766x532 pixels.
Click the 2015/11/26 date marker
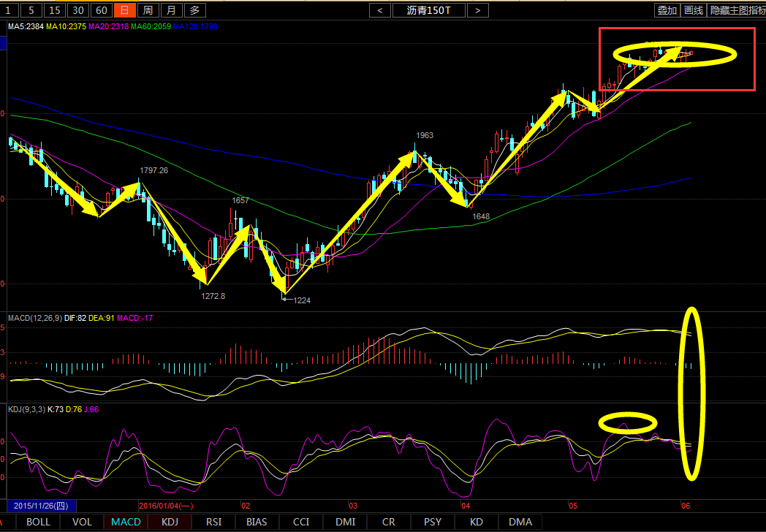41,505
